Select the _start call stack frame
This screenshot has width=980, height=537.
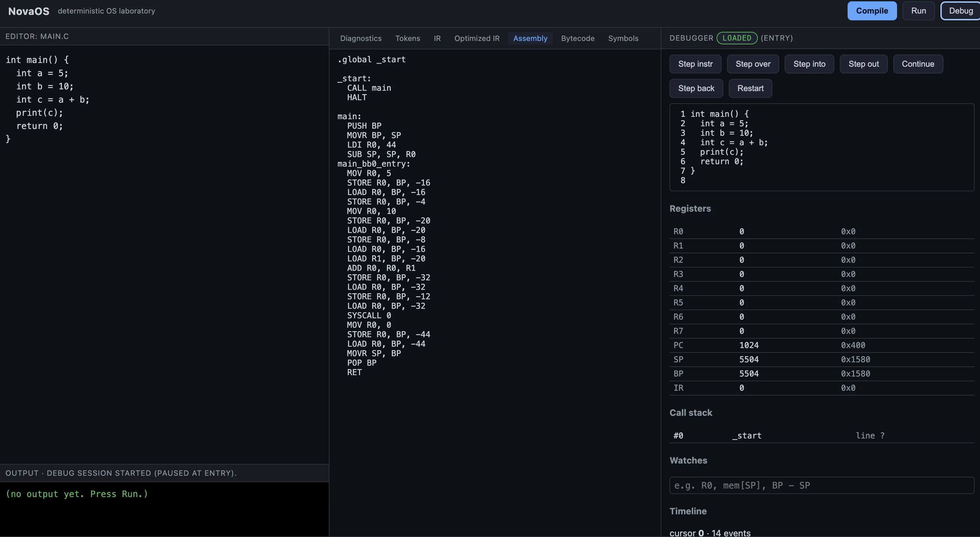[822, 435]
